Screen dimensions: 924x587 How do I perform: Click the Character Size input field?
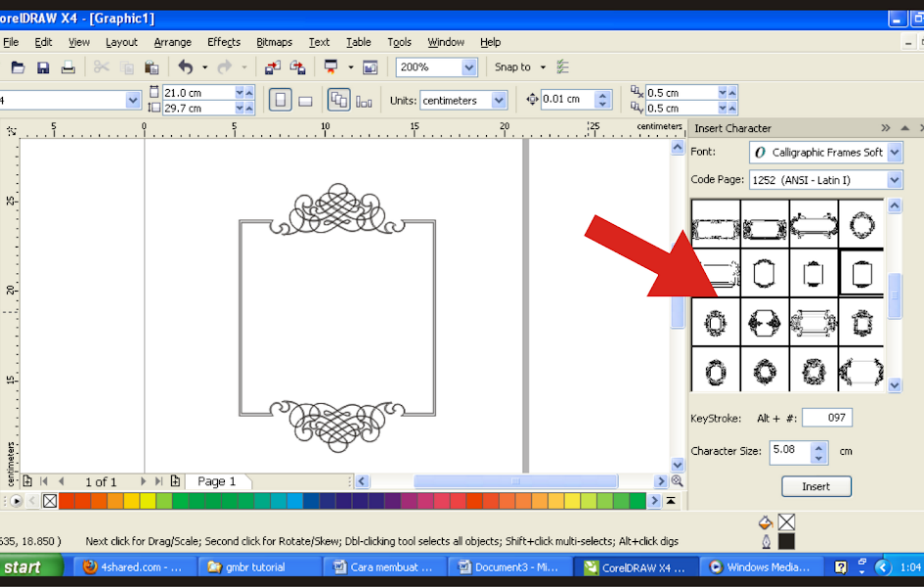click(790, 452)
